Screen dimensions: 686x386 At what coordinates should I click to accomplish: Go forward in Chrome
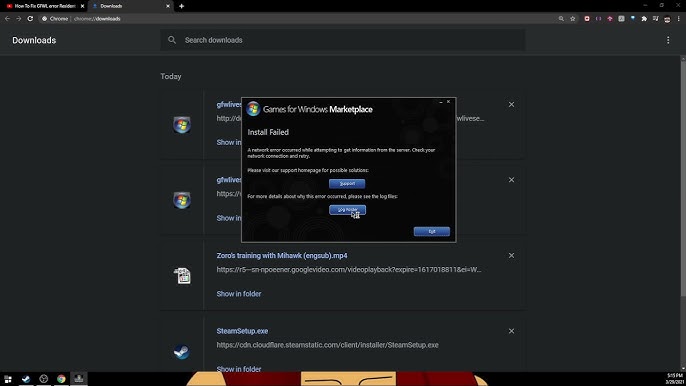coord(18,19)
